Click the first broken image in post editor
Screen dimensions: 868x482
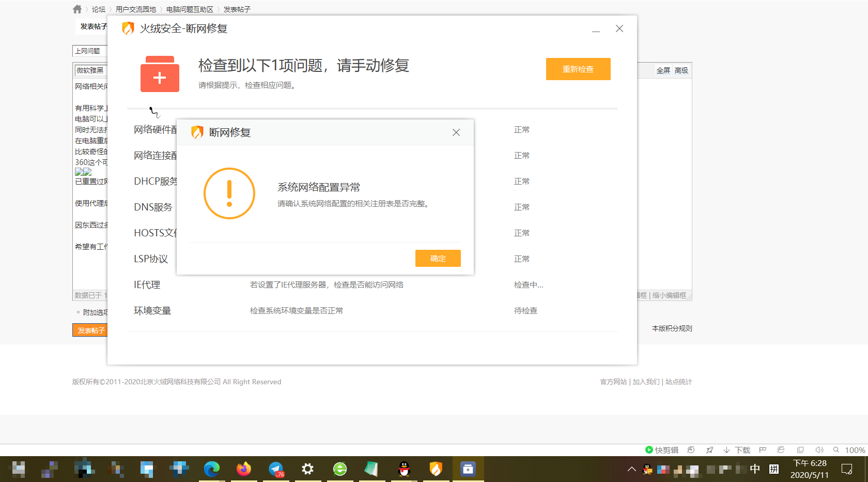[x=79, y=172]
